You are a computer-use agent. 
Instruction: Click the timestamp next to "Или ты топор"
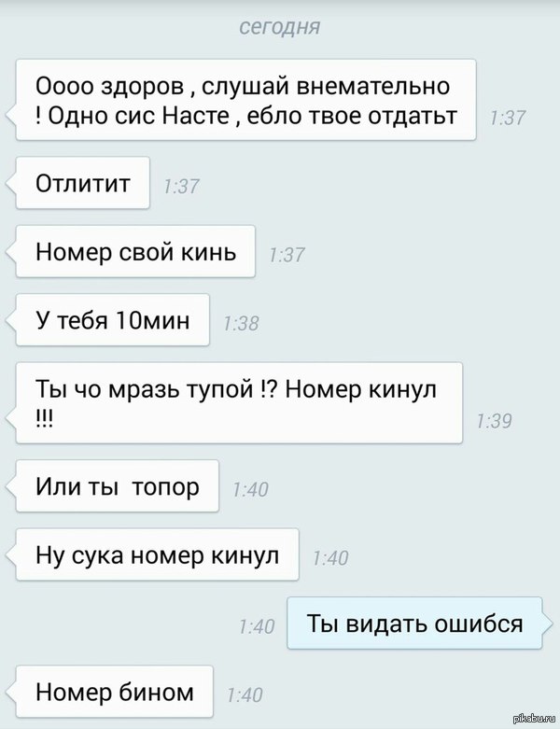pyautogui.click(x=250, y=489)
